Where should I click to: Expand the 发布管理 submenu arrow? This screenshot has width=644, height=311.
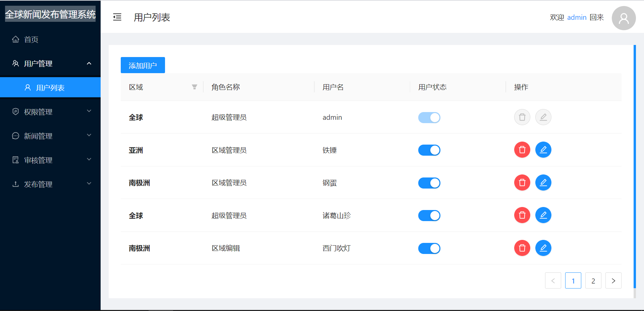pyautogui.click(x=89, y=184)
